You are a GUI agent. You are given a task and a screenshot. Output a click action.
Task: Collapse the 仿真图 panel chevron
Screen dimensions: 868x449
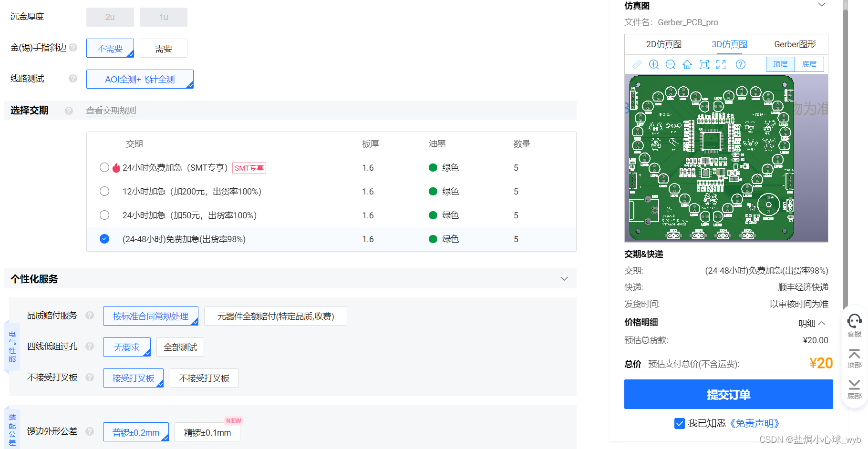[x=822, y=5]
